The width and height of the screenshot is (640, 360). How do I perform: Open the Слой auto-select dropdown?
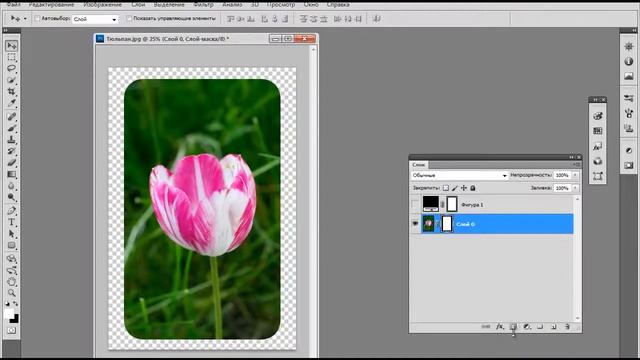click(x=95, y=19)
